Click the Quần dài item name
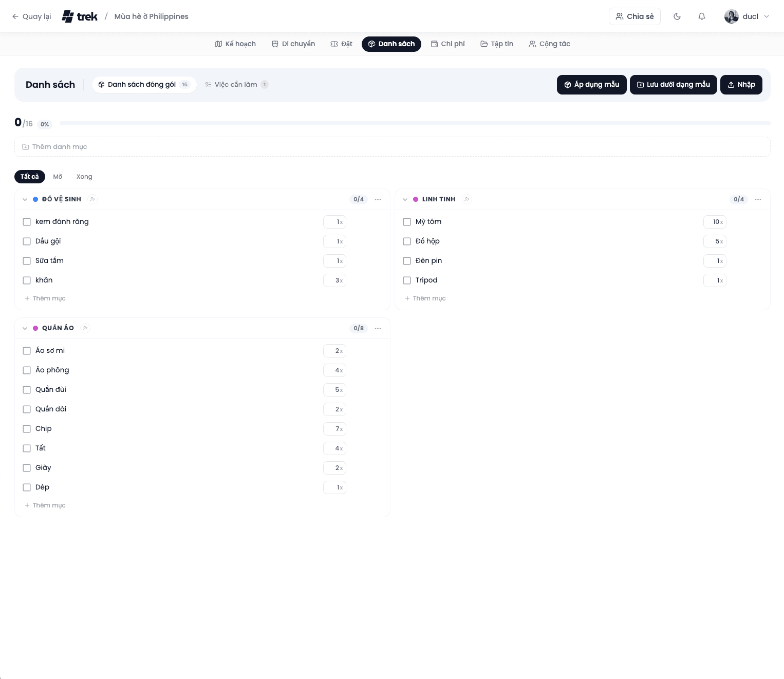This screenshot has width=784, height=679. pos(51,409)
